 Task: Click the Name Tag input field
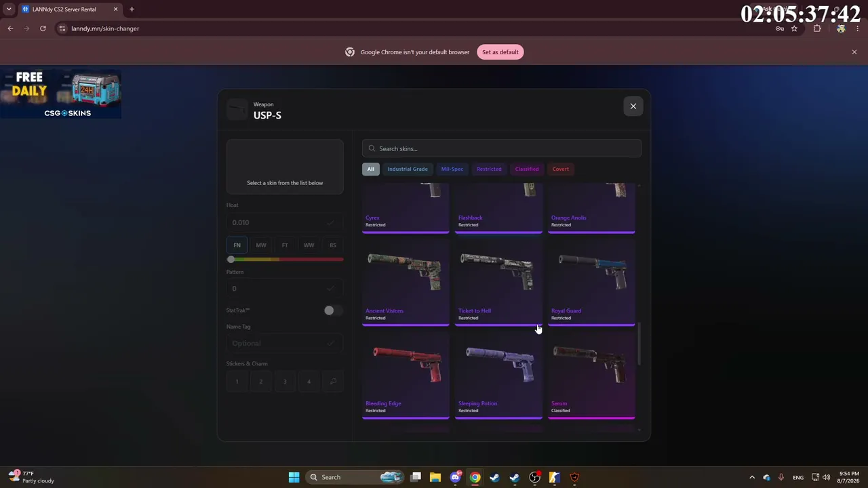tap(285, 344)
